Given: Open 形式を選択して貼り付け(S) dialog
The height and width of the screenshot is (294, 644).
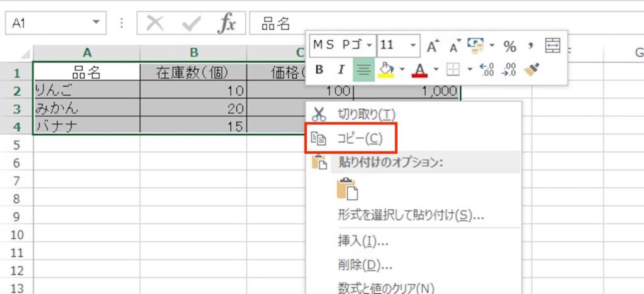Looking at the screenshot, I should 410,216.
